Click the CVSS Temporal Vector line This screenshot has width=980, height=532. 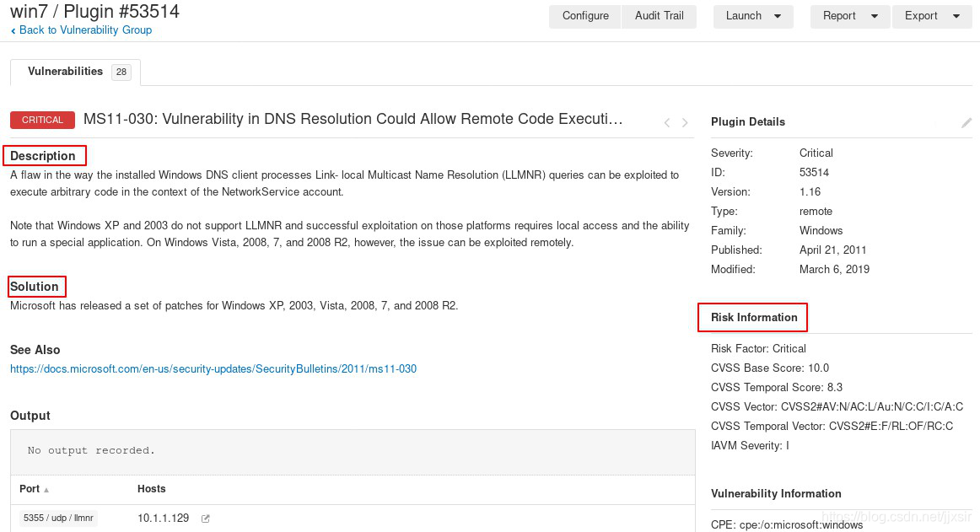(832, 426)
